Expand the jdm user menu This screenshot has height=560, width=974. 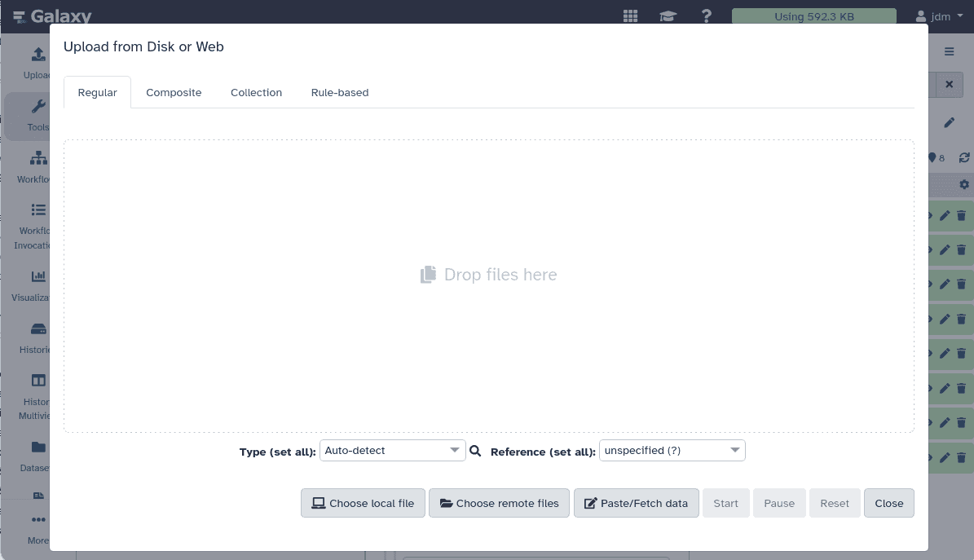pyautogui.click(x=938, y=15)
